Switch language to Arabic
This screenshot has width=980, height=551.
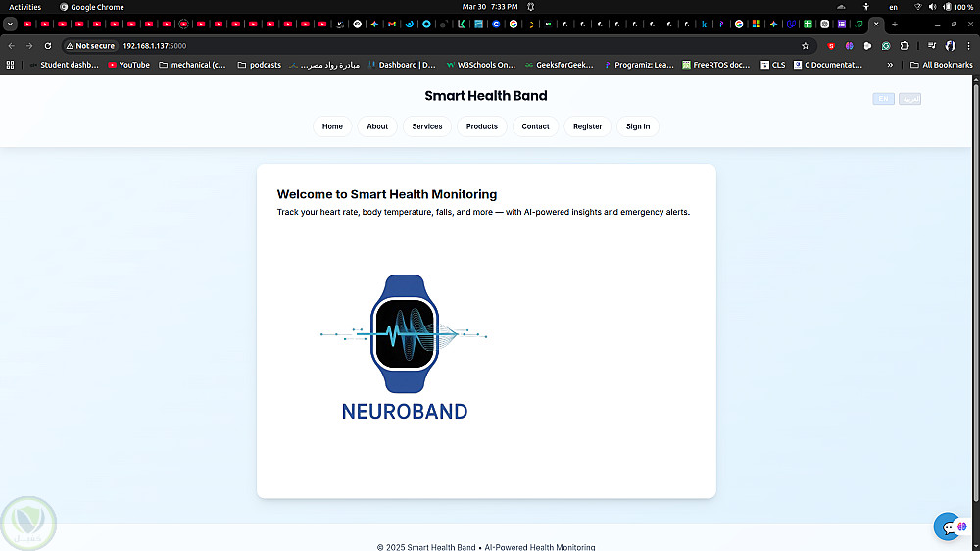pyautogui.click(x=909, y=99)
